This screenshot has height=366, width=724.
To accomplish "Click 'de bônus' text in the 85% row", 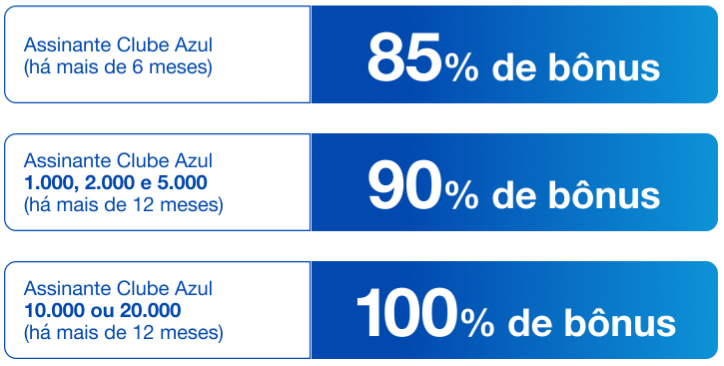I will (x=576, y=68).
